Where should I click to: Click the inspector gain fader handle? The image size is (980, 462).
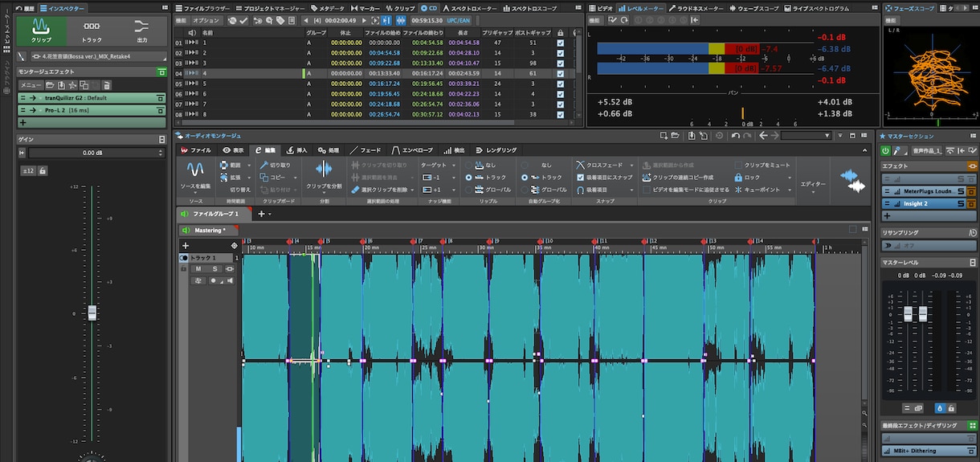coord(92,313)
